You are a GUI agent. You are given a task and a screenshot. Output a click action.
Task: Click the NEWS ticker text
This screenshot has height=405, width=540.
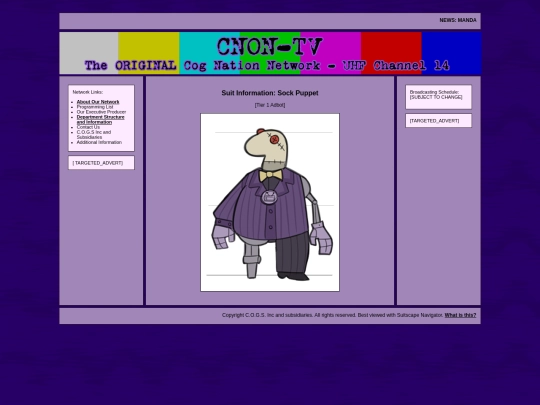[458, 20]
